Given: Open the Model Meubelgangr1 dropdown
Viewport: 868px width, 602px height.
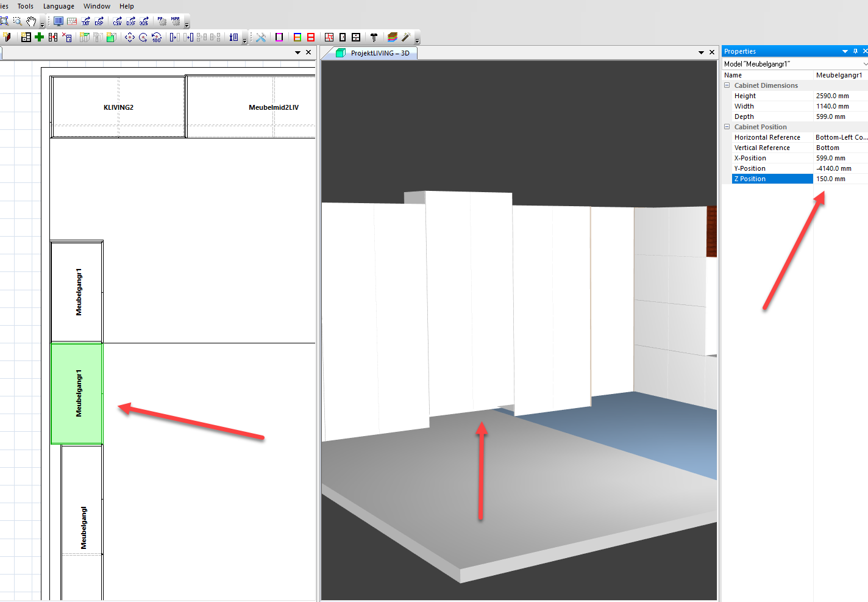Looking at the screenshot, I should click(864, 64).
